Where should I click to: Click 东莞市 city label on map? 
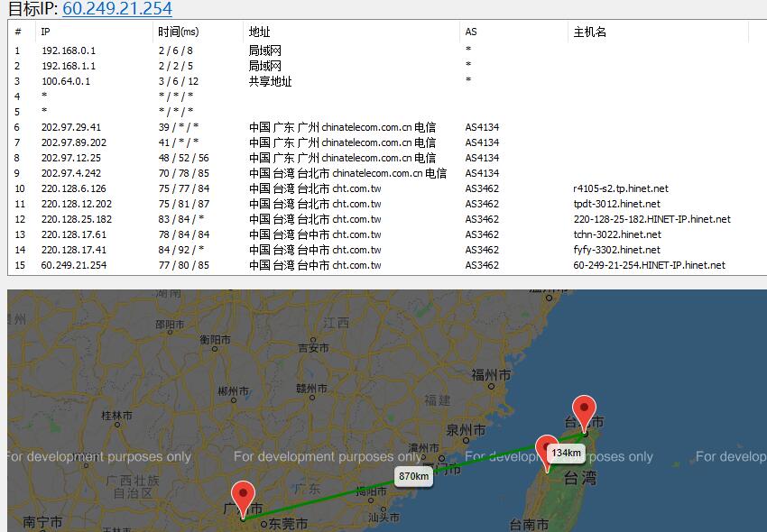coord(288,524)
